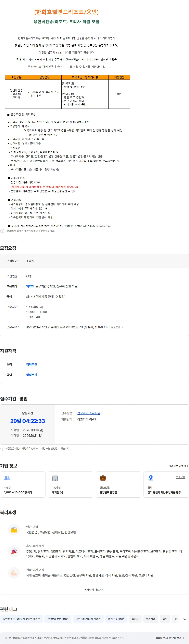Viewport: 189px width, 644px height.
Task: Select tag 외식 직무채용관
Action: (x=116, y=619)
